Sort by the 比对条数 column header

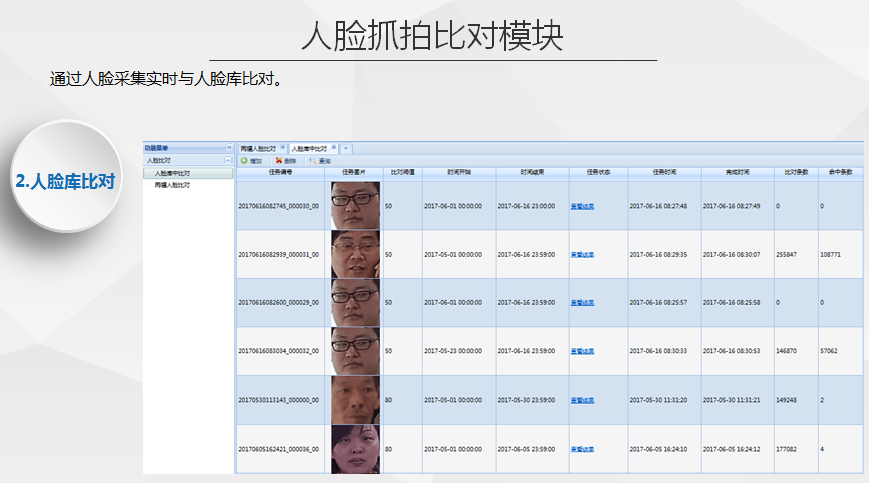point(795,172)
